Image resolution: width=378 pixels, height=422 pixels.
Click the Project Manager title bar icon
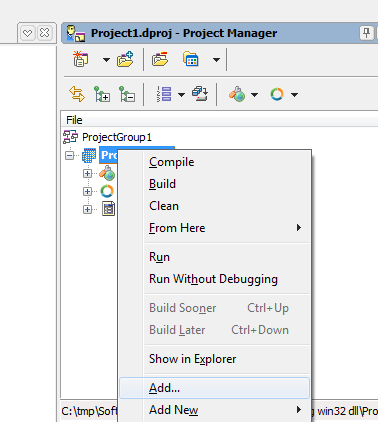click(x=75, y=33)
